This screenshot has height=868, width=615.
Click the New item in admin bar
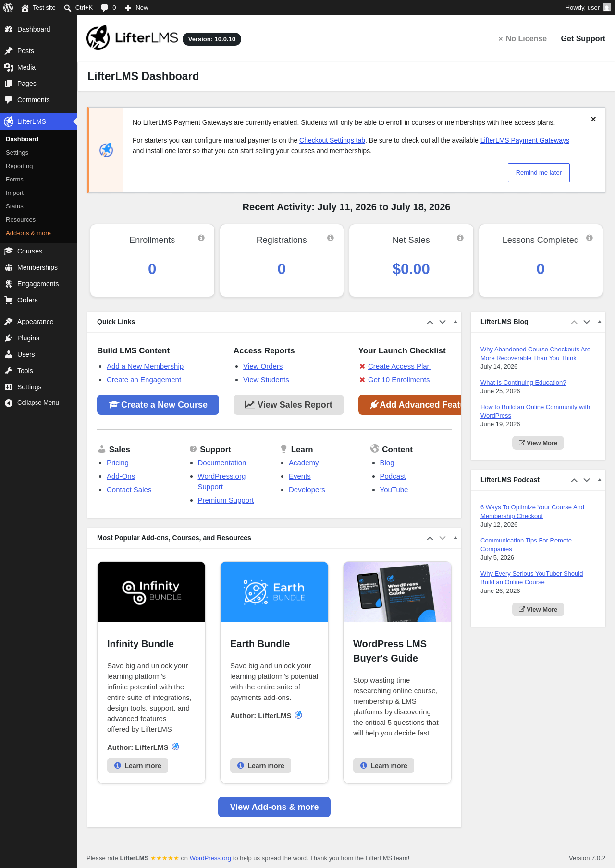(136, 8)
